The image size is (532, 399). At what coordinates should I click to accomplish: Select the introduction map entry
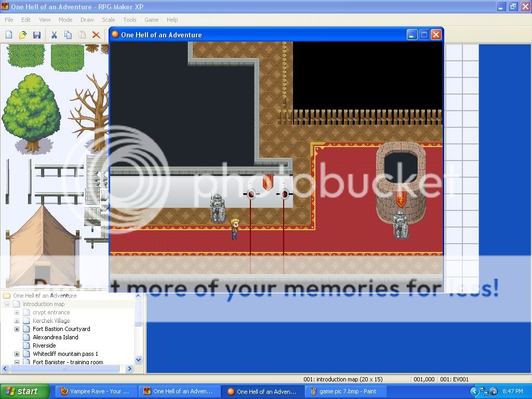coord(44,304)
